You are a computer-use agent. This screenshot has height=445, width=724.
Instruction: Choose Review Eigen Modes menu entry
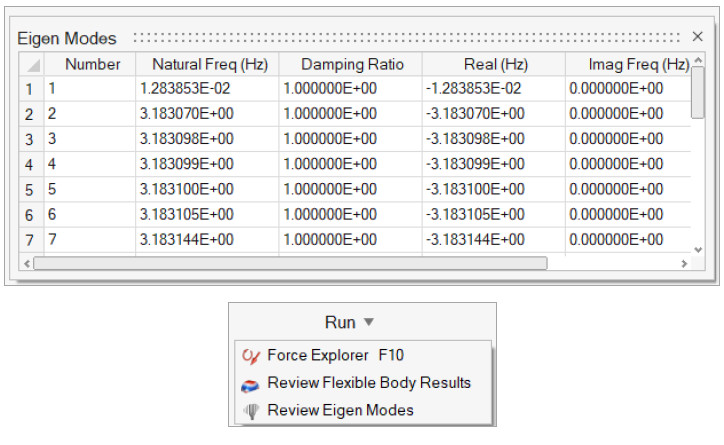point(340,410)
